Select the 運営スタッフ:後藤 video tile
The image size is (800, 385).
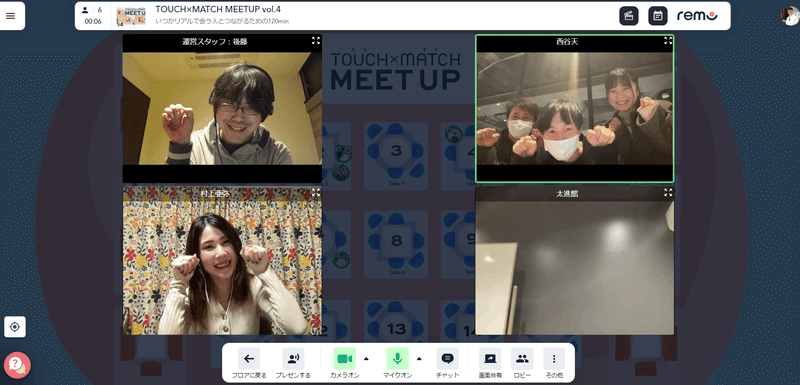(222, 108)
